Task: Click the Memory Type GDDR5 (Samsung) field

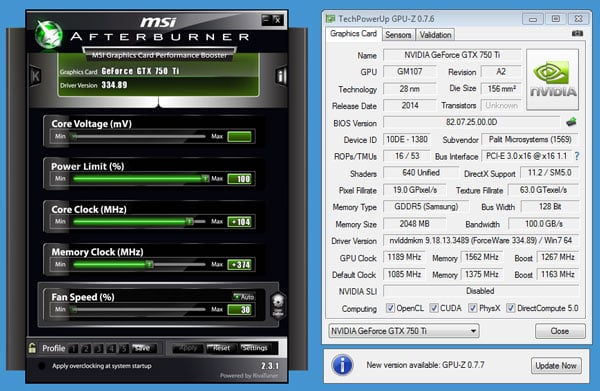Action: coord(426,207)
